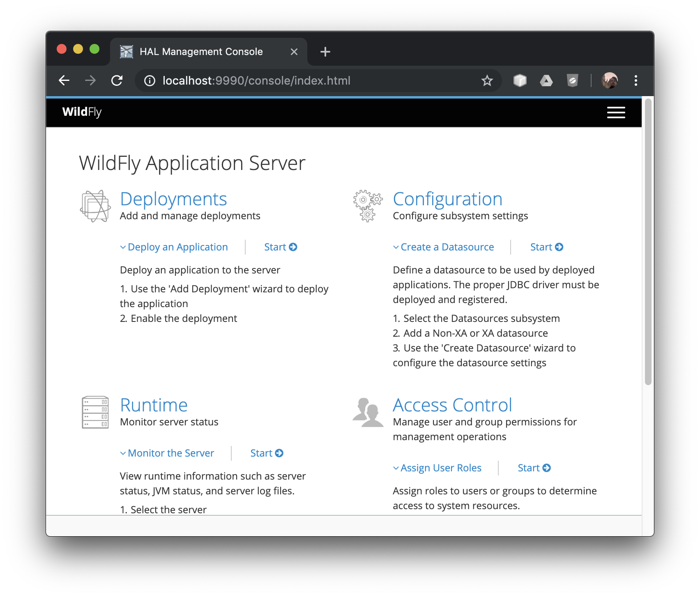This screenshot has height=597, width=700.
Task: Click the Google Drive extension icon
Action: coord(546,80)
